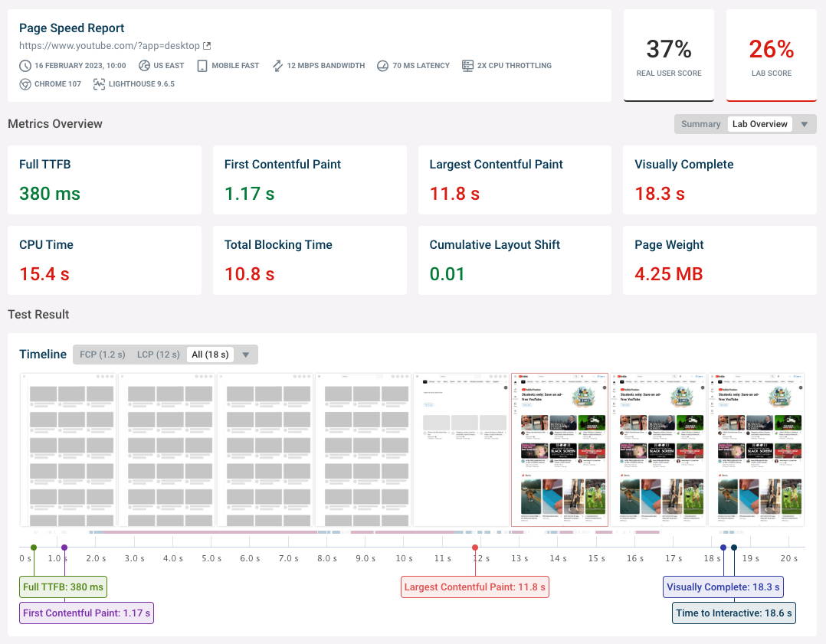Screen dimensions: 826x644
Task: Select the All (18 s) timeline range
Action: pos(210,355)
